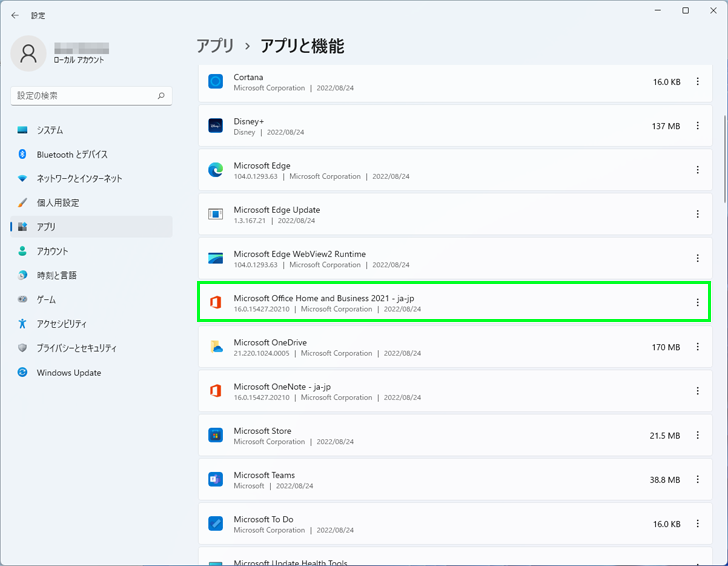Click the Cortana app icon

coord(215,82)
